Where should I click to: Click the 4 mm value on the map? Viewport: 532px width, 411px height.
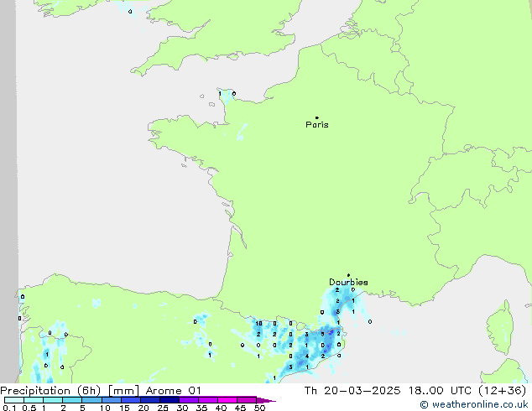tap(307, 356)
